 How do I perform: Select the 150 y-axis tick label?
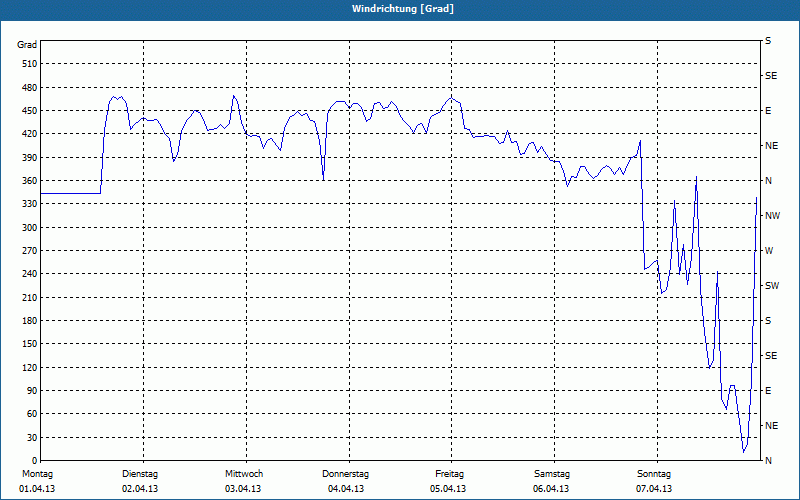coord(30,343)
